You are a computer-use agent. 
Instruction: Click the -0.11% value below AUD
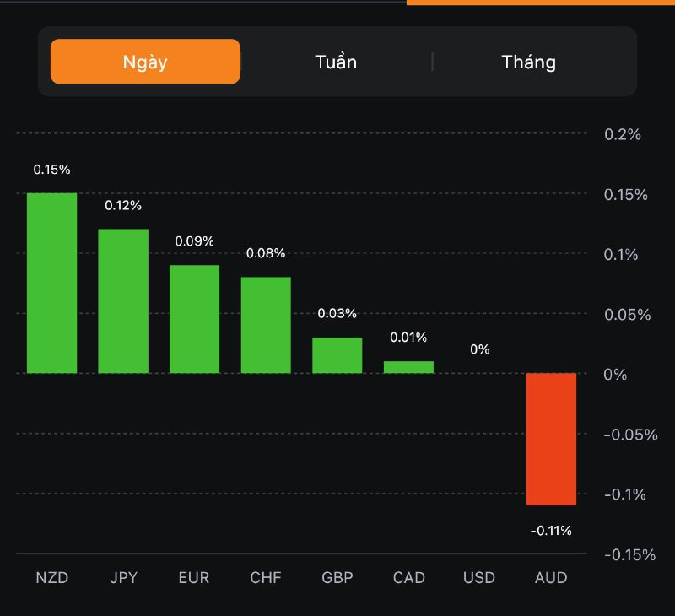pyautogui.click(x=551, y=531)
